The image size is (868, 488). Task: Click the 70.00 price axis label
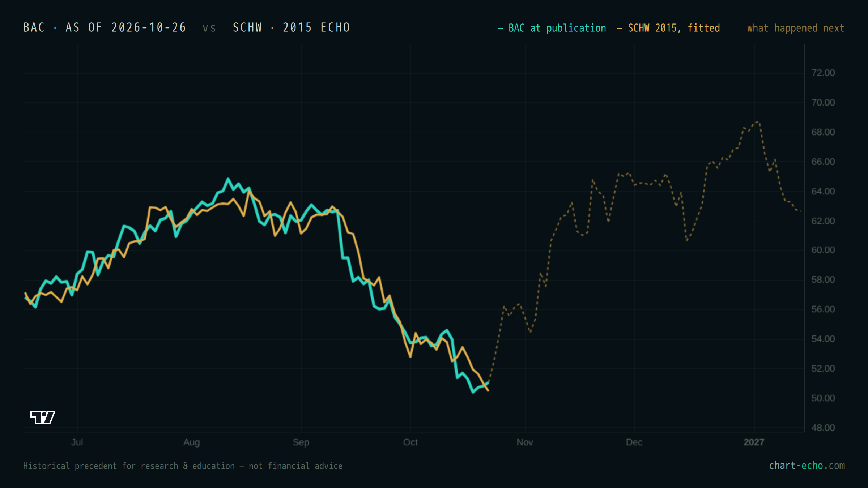point(823,103)
